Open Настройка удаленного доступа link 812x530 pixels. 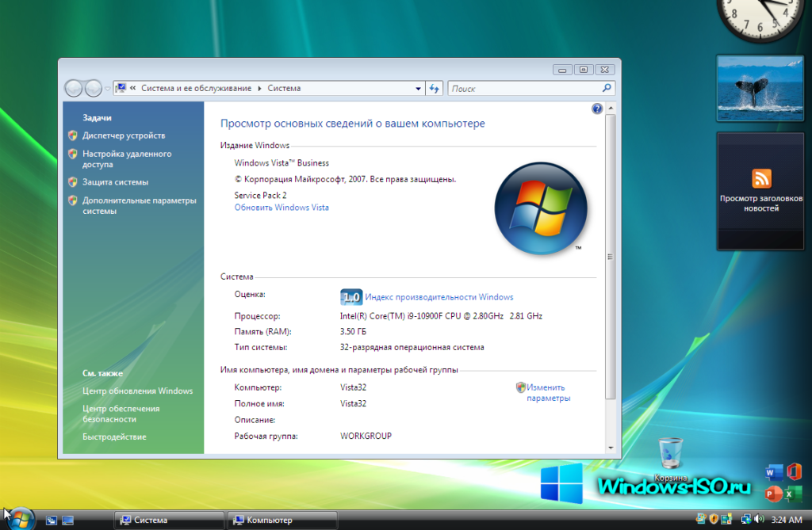tap(127, 159)
